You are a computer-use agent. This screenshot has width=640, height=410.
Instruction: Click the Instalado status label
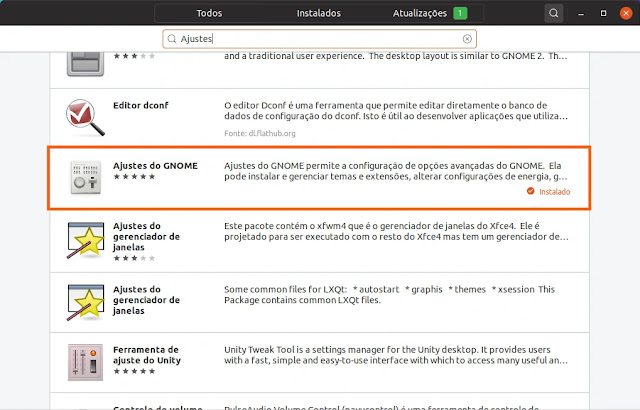555,192
